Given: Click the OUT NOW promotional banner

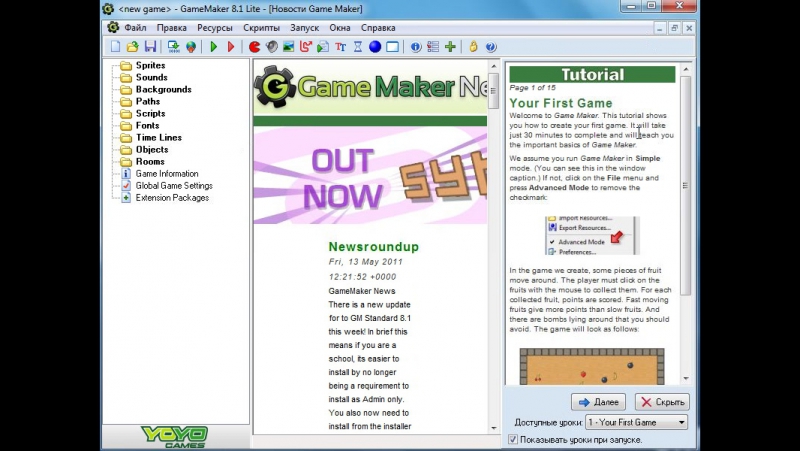Looking at the screenshot, I should point(370,176).
